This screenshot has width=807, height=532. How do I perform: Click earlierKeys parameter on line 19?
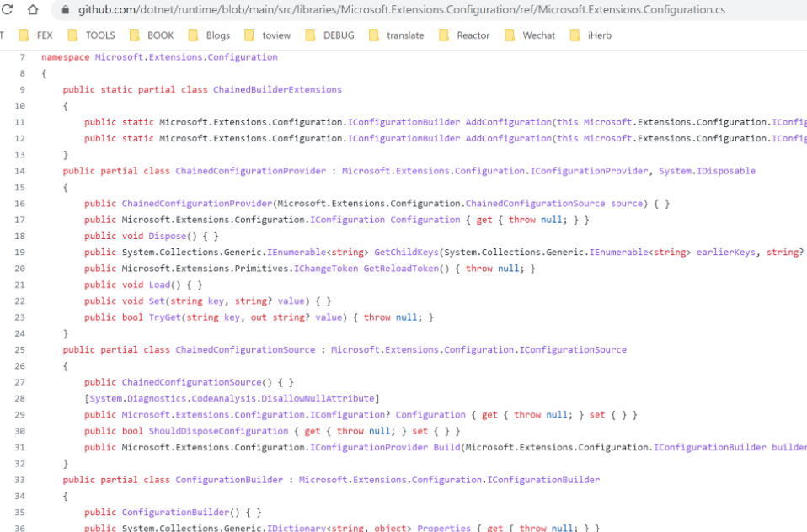pos(725,252)
